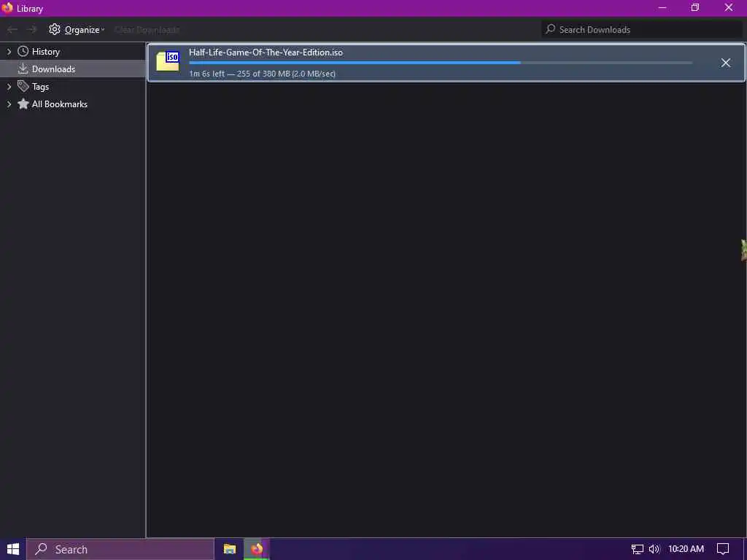The width and height of the screenshot is (747, 560).
Task: Click the All Bookmarks star icon
Action: pos(23,104)
